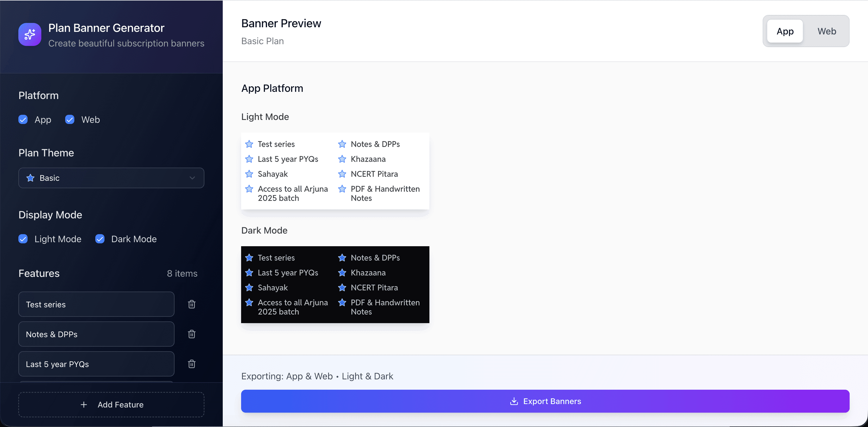Select the App preview tab
The height and width of the screenshot is (427, 868).
pos(785,31)
